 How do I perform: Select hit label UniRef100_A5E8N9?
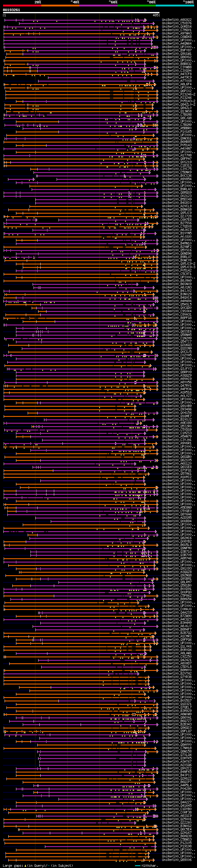tap(177, 507)
